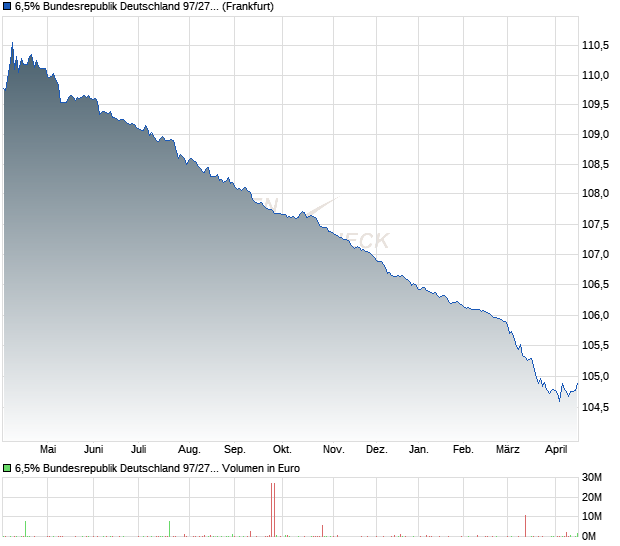Select the 'Feb.' month label
The image size is (620, 546).
click(x=463, y=450)
